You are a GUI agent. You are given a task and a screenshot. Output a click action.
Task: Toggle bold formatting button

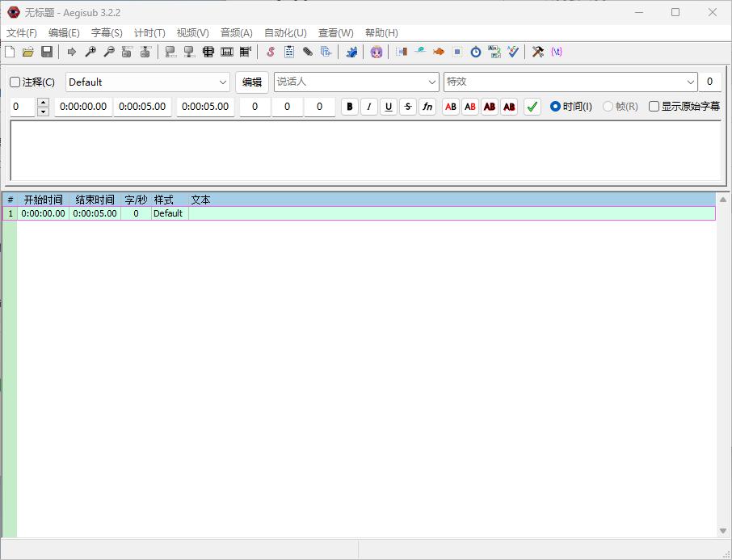(350, 107)
